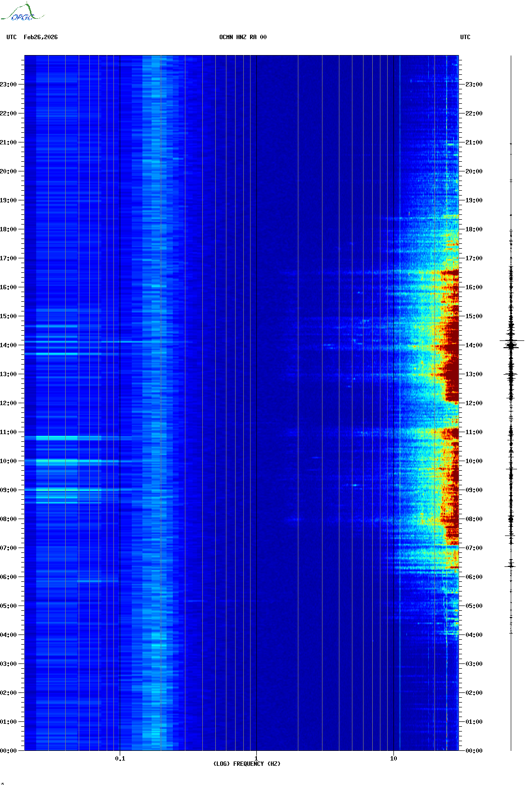Click the black vertical line at 0.1 Hz
This screenshot has width=532, height=789.
(120, 403)
